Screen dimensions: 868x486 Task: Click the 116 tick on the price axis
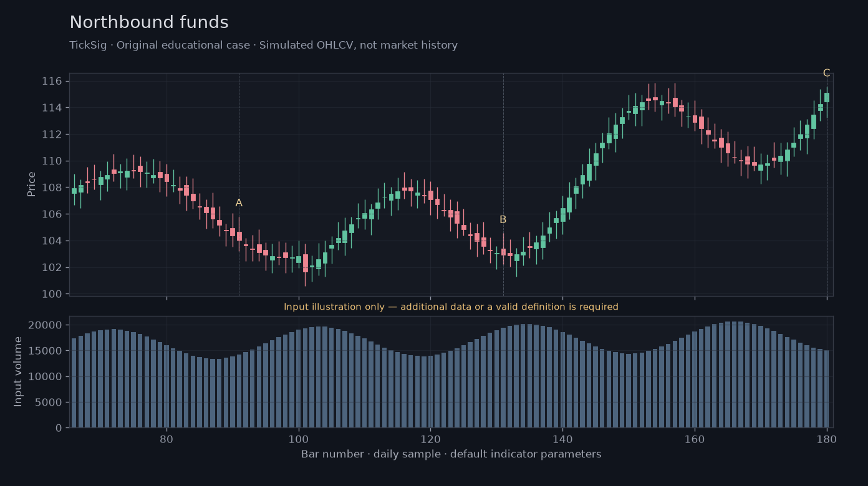coord(52,82)
